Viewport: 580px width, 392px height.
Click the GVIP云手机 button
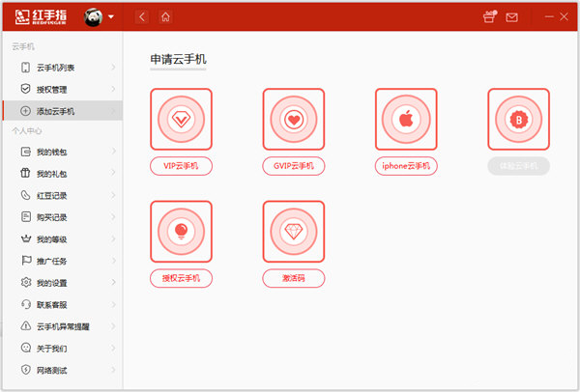(294, 166)
